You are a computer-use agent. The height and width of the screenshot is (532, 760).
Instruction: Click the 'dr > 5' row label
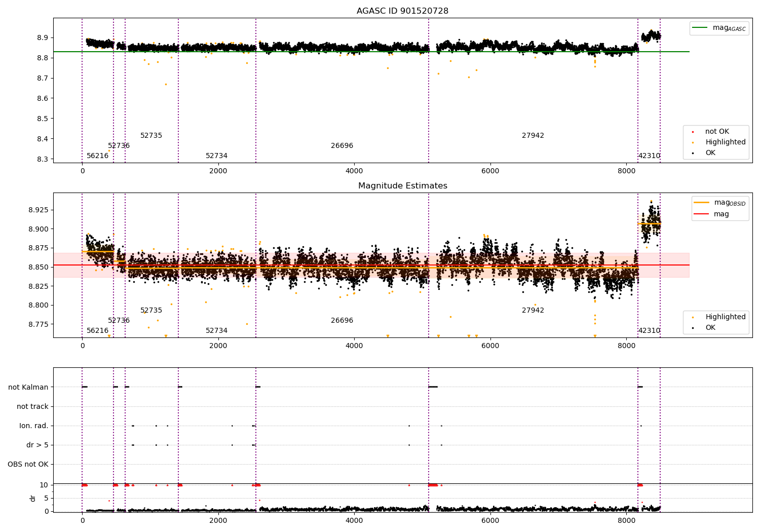point(37,445)
